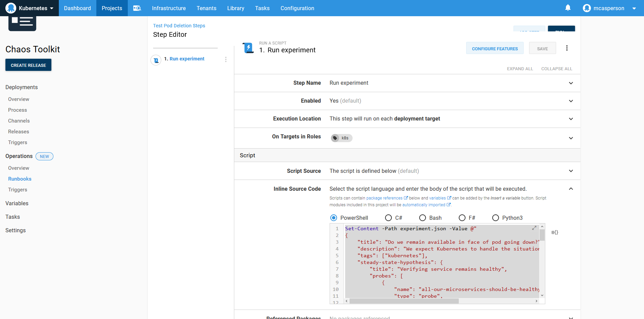Select the Bash script language
Viewport: 644px width, 319px height.
pyautogui.click(x=423, y=218)
